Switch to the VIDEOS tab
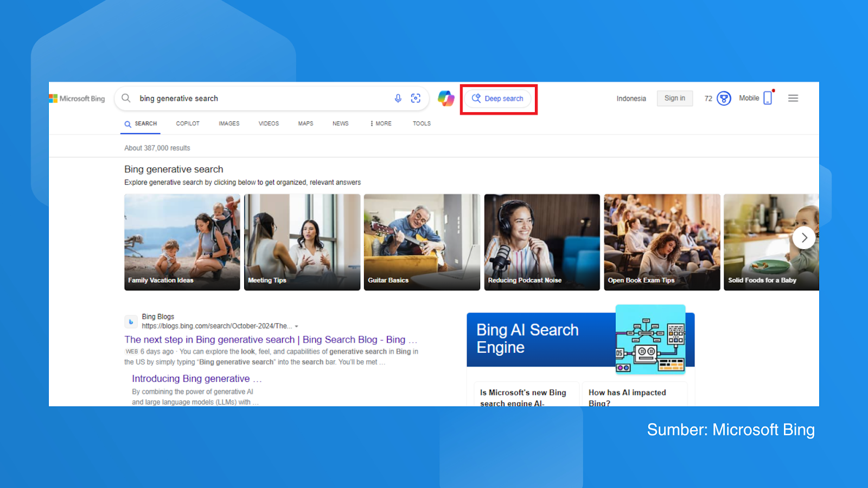The height and width of the screenshot is (488, 868). [269, 124]
